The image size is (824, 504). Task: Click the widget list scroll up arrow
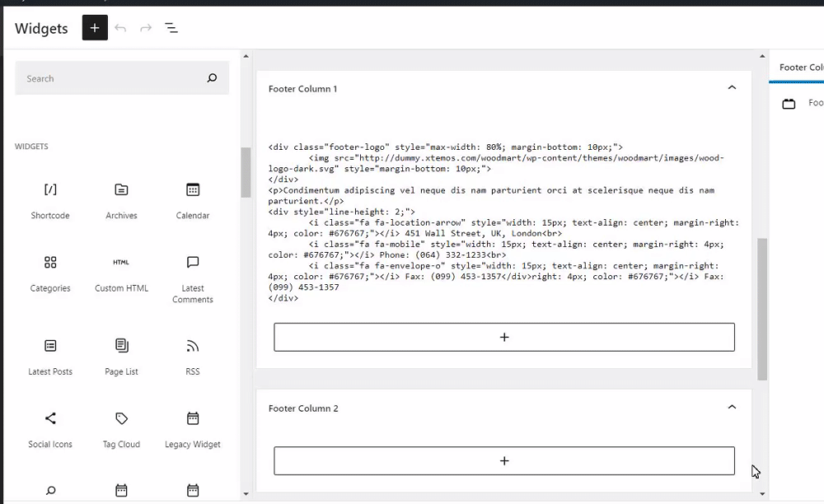tap(246, 56)
